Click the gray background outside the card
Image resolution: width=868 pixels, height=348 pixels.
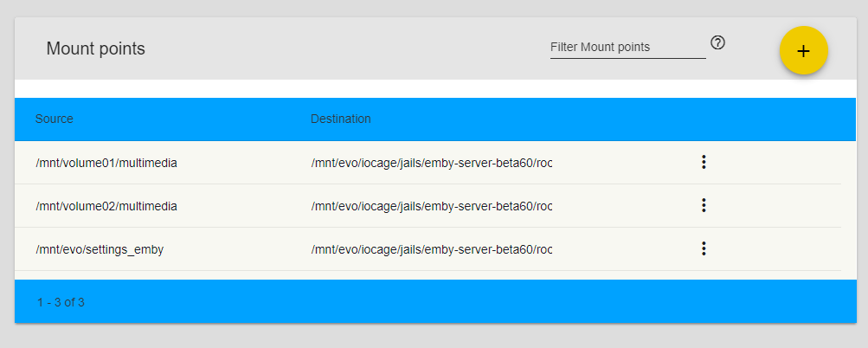(x=433, y=337)
